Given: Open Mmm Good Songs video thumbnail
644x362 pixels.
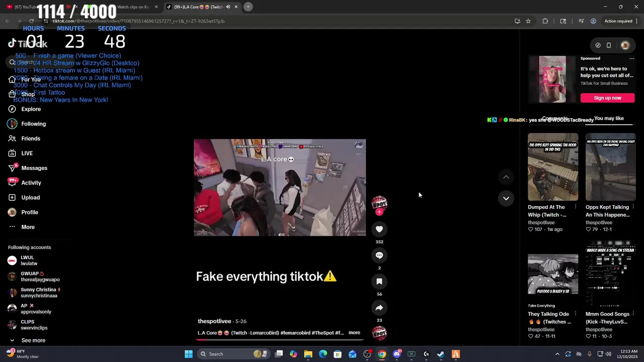Looking at the screenshot, I should coord(610,275).
